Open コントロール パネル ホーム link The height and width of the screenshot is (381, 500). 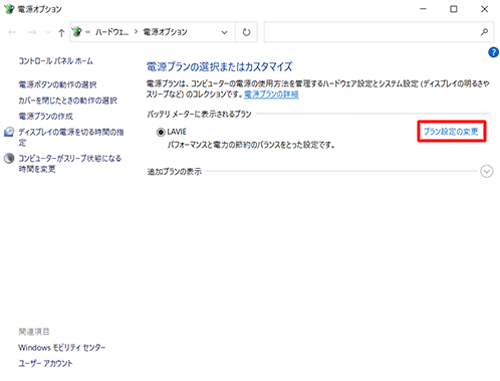pos(56,61)
